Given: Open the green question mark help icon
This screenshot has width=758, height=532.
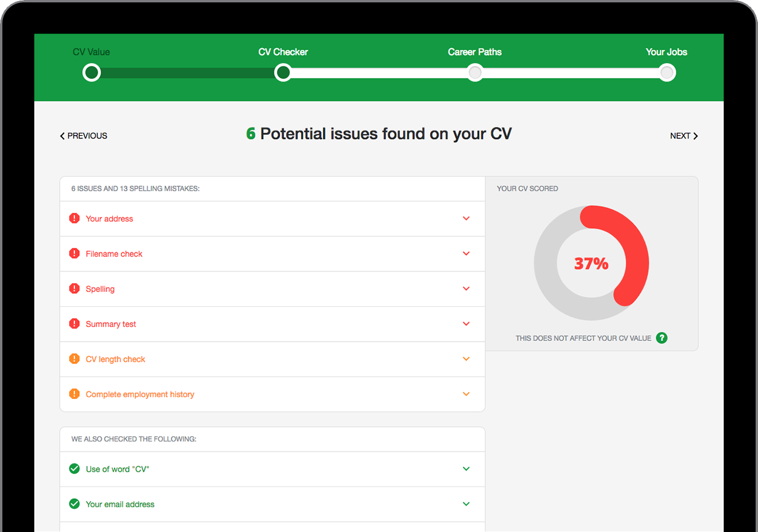Looking at the screenshot, I should click(662, 338).
